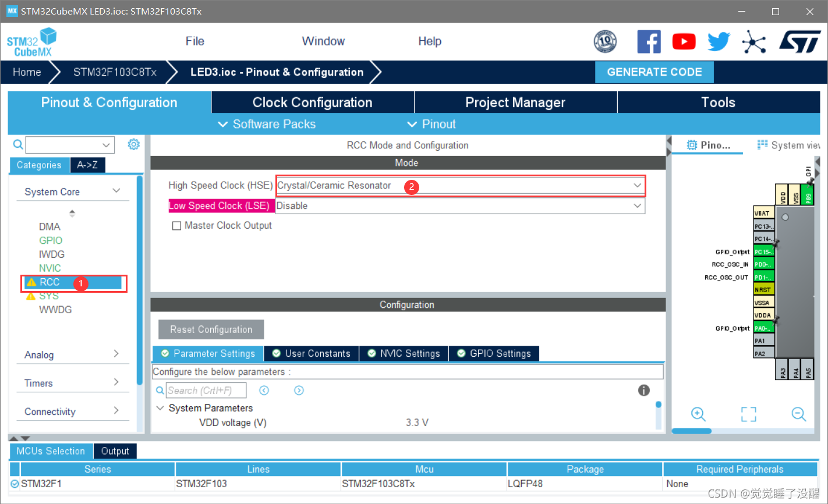Go to Home breadcrumb
This screenshot has height=504, width=828.
(27, 72)
